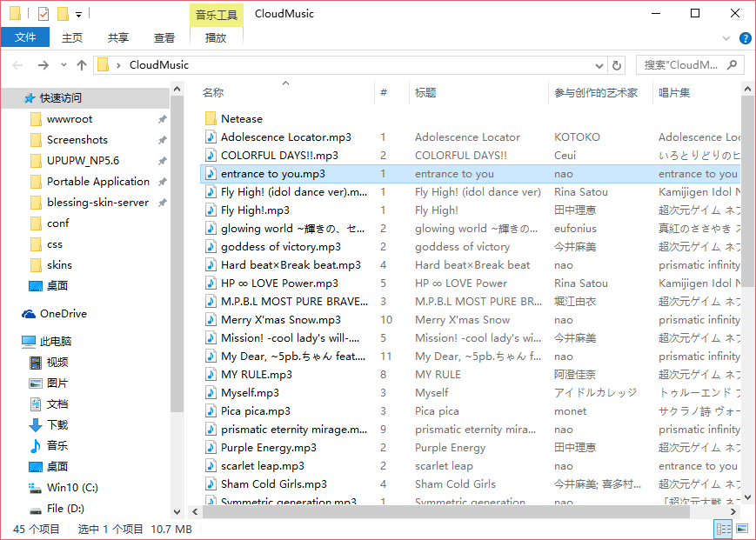Click the search magnifier icon

(x=732, y=64)
